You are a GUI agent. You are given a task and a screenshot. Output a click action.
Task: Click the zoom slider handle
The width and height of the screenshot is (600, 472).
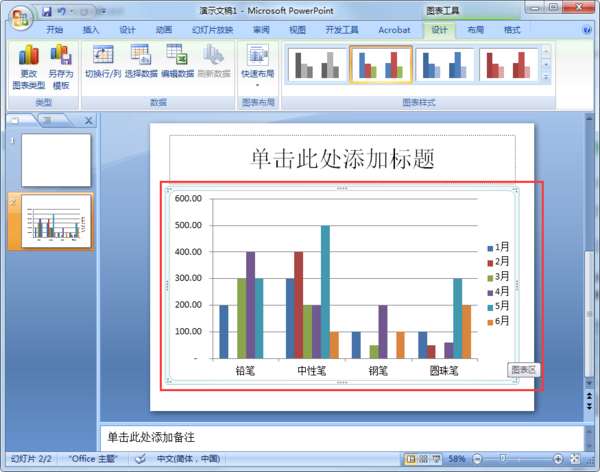pos(503,458)
